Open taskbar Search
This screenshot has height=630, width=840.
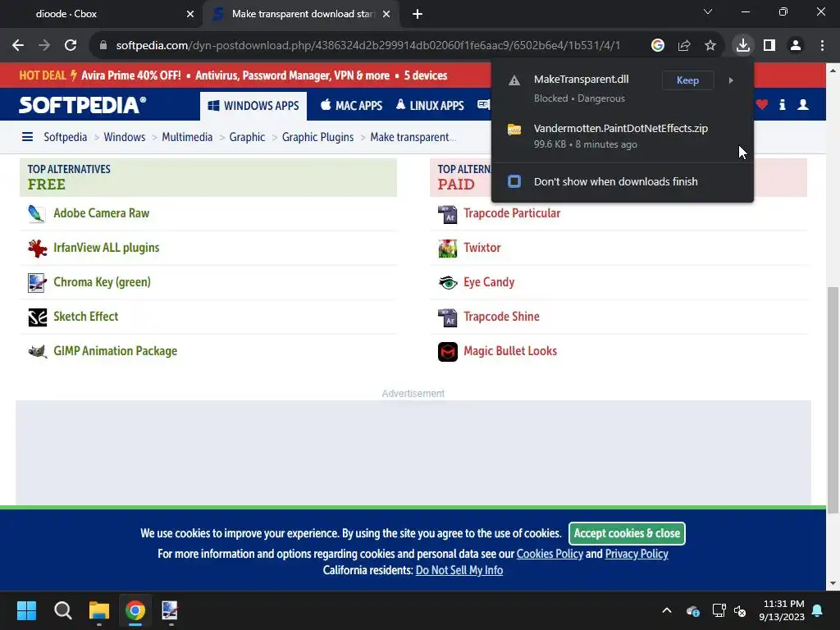(62, 610)
